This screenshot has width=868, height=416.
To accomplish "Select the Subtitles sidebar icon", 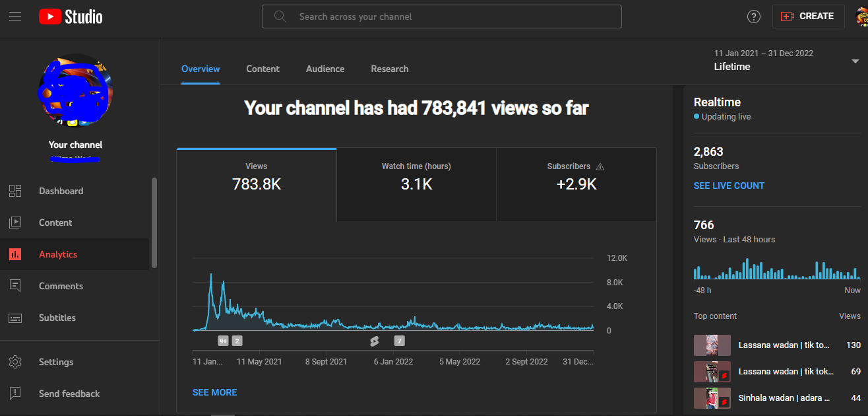I will coord(15,318).
